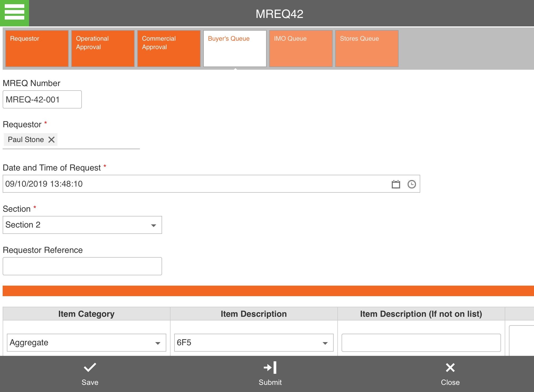Open the hamburger navigation menu
This screenshot has height=392, width=534.
point(15,13)
